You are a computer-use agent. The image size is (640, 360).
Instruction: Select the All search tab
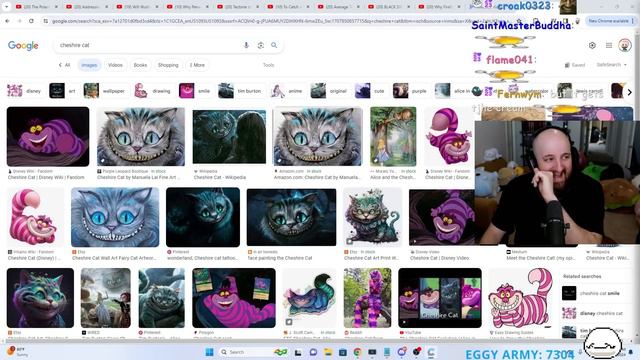click(64, 65)
